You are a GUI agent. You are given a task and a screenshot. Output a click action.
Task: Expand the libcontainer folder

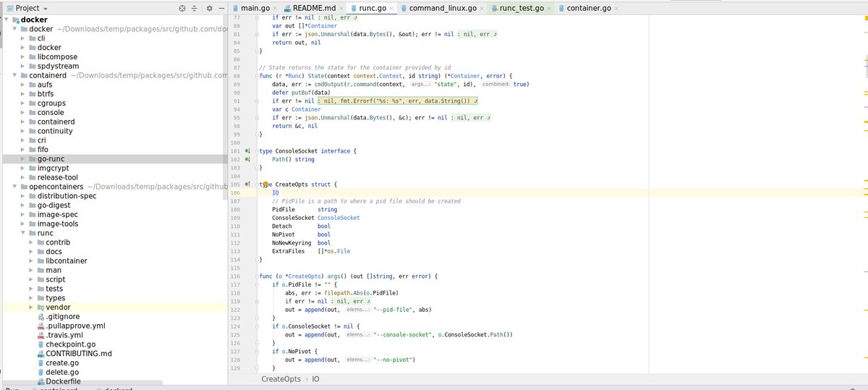(x=32, y=260)
